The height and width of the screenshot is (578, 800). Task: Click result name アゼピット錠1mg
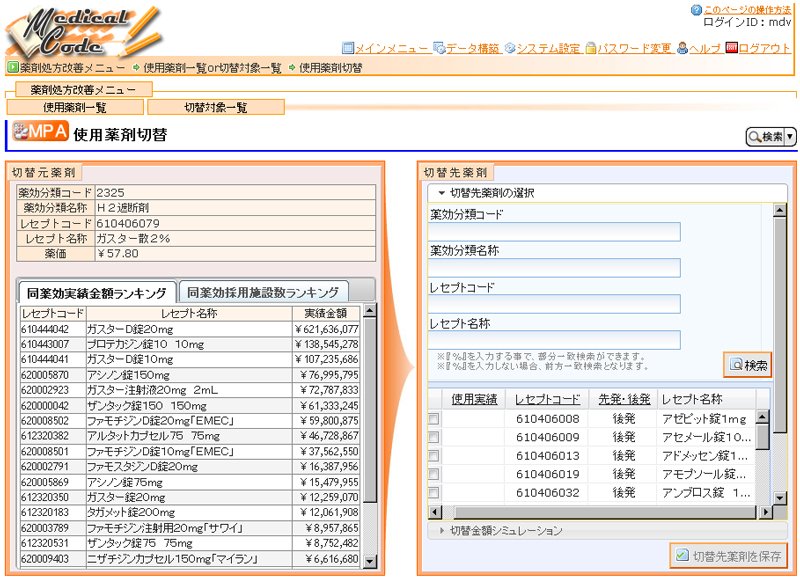pyautogui.click(x=704, y=419)
